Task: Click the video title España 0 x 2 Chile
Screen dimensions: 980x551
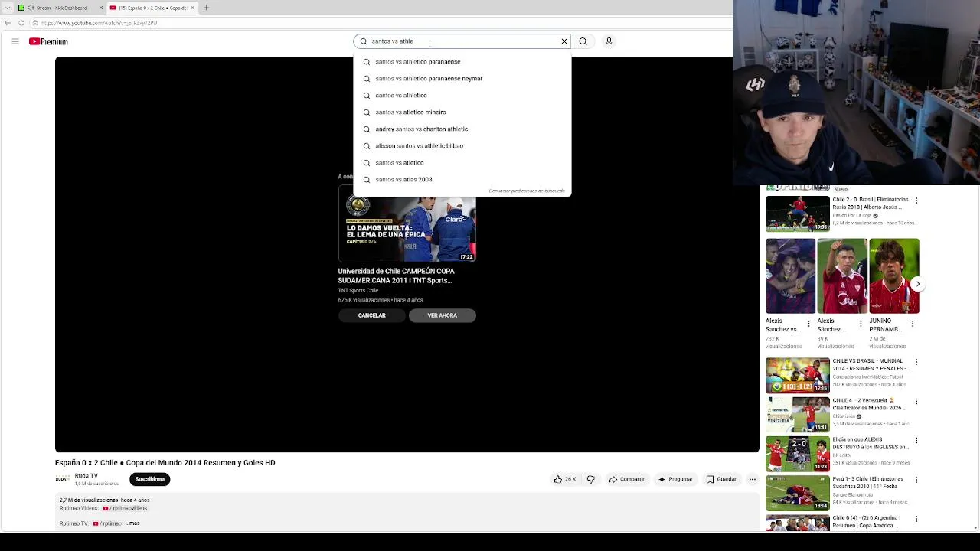Action: (165, 463)
